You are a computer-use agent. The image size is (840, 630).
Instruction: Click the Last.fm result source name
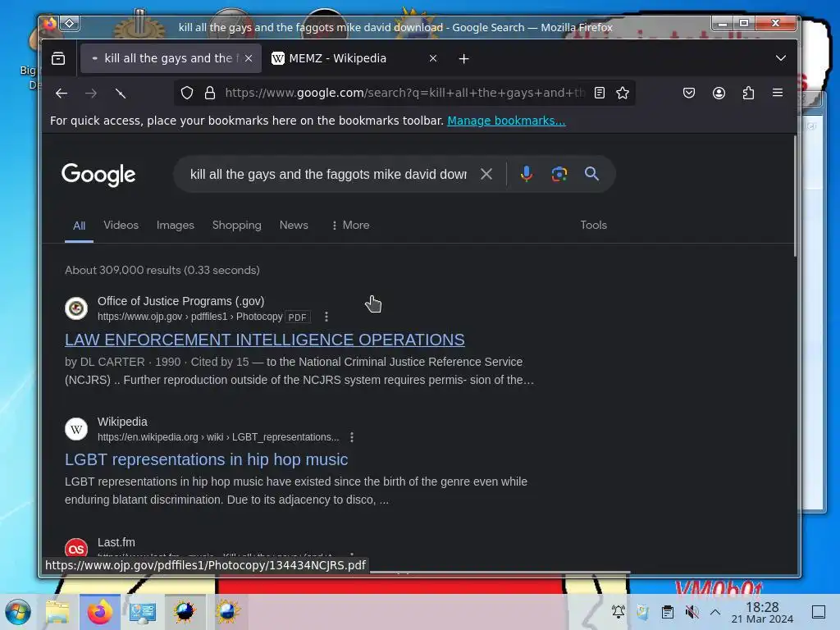(116, 542)
